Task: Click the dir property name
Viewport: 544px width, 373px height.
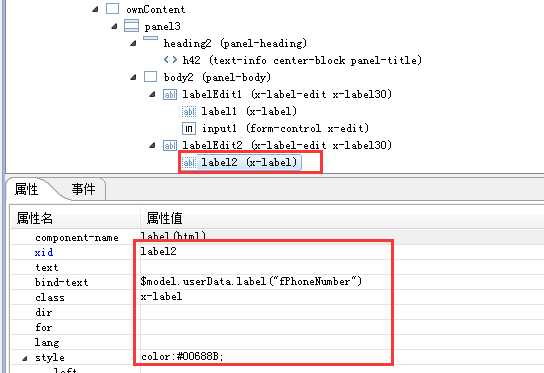Action: [43, 312]
